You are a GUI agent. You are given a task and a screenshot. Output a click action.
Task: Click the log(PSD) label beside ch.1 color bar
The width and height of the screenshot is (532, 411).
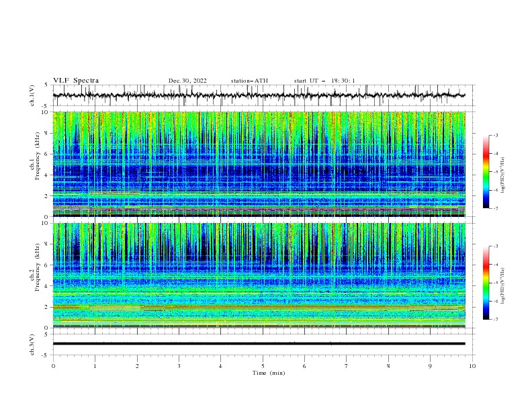point(502,175)
